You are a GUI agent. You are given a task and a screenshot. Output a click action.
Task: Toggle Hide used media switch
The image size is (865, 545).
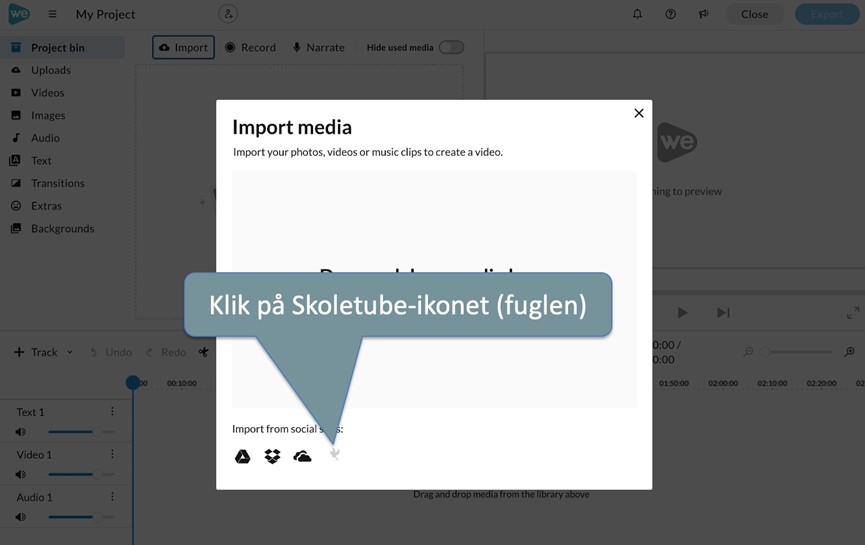coord(451,47)
